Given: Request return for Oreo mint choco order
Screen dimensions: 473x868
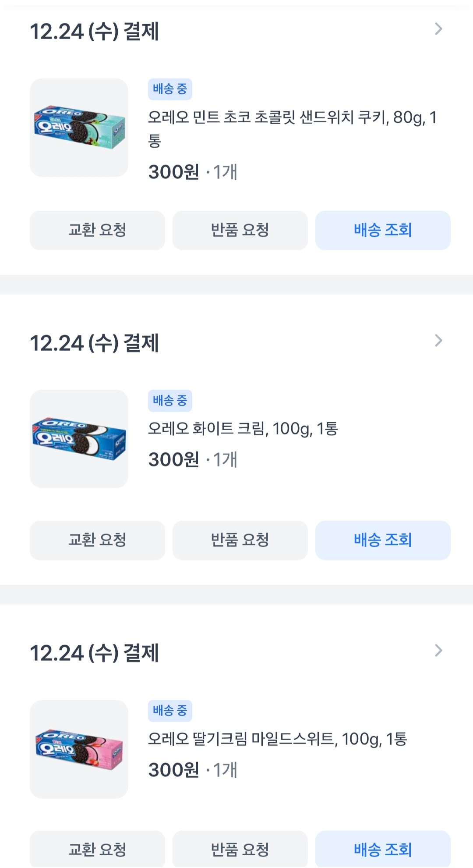Looking at the screenshot, I should (x=240, y=230).
